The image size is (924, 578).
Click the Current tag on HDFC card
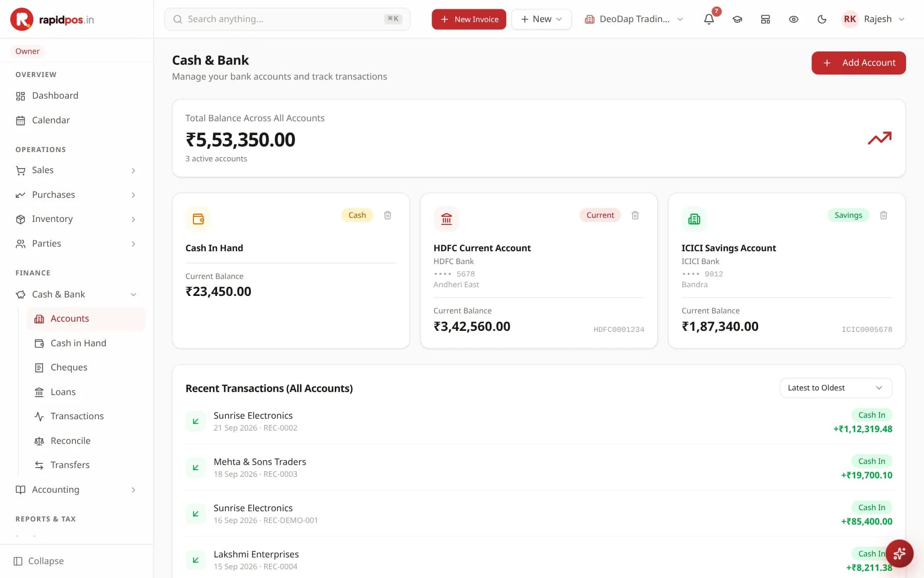600,215
